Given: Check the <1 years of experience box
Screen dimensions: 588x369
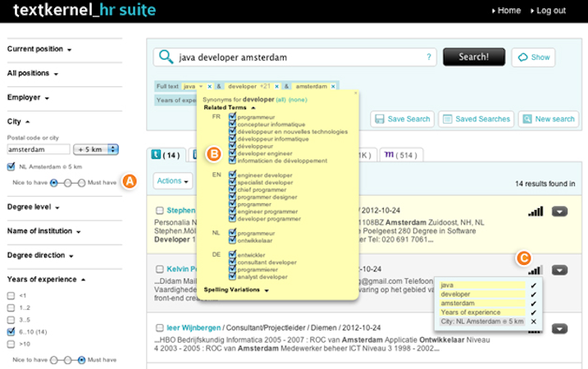Looking at the screenshot, I should [11, 296].
